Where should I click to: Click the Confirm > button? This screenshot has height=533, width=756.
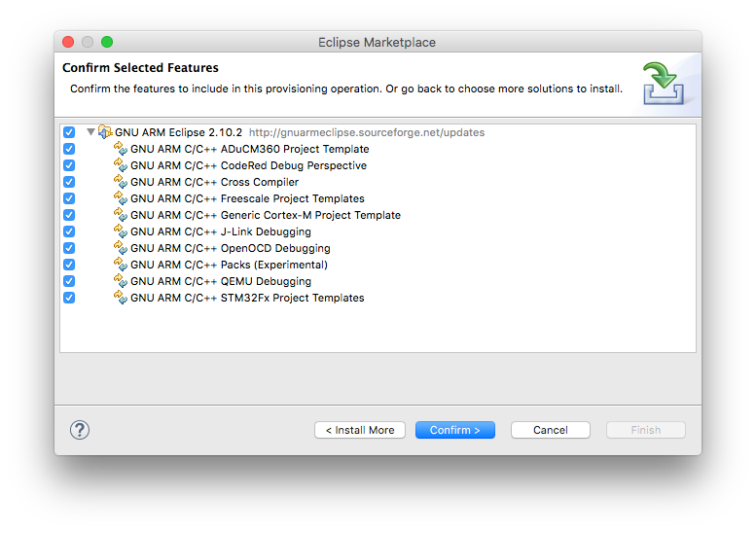(455, 430)
